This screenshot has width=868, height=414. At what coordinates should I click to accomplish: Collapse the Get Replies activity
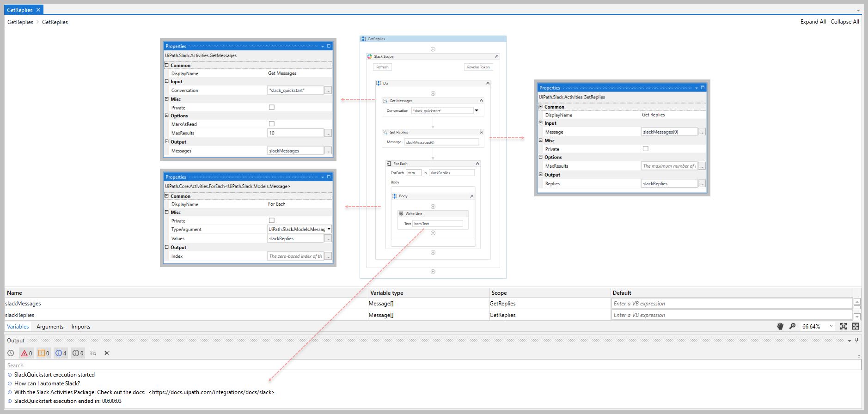(x=481, y=132)
